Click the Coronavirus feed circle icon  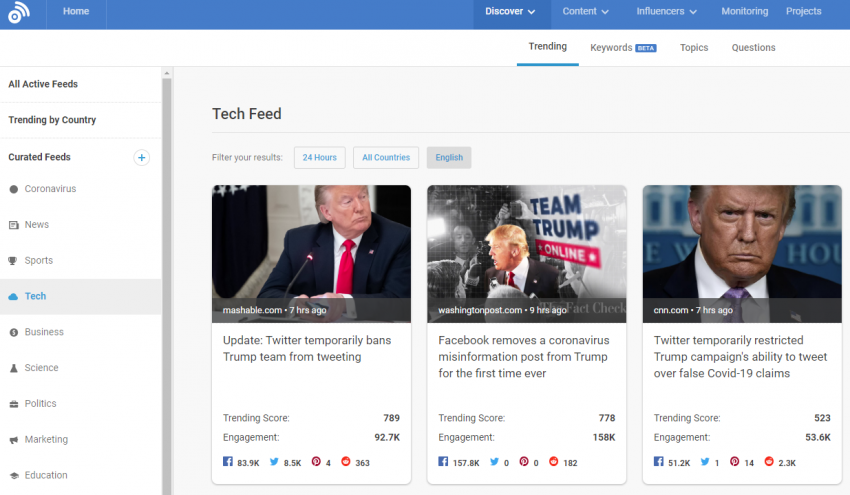(14, 189)
